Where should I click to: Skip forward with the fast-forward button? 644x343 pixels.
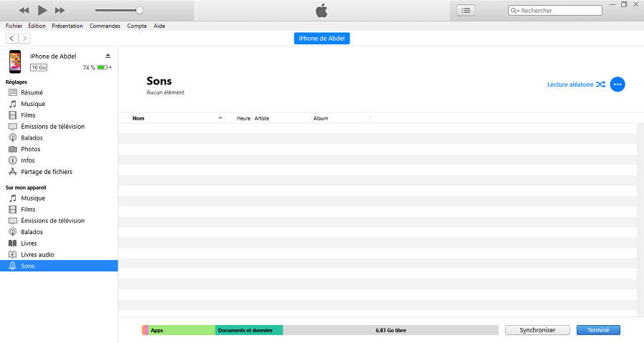59,10
